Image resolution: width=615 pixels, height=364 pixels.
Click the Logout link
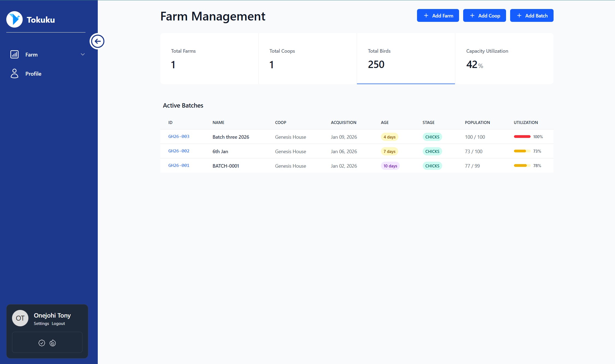click(58, 324)
